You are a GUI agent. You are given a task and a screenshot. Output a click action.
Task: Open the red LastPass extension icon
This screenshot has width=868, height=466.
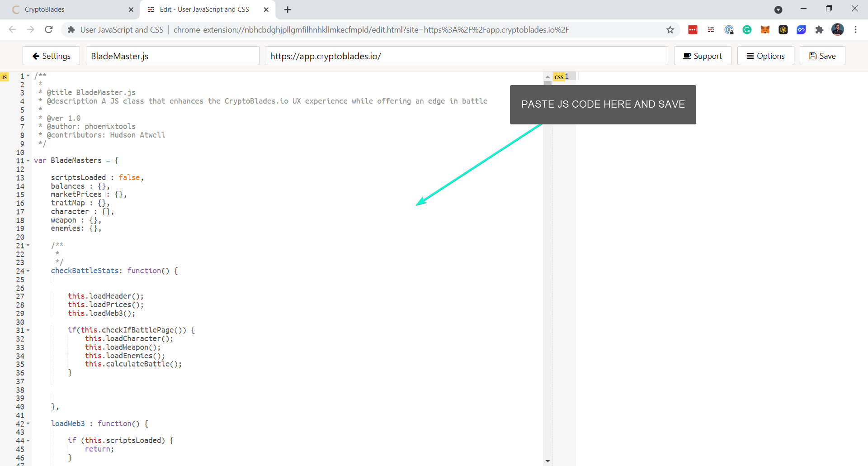click(x=693, y=30)
